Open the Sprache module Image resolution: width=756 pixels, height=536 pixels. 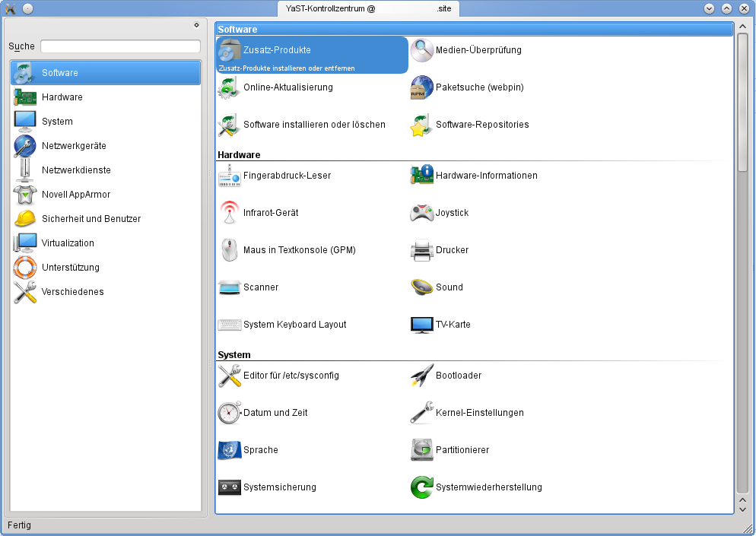pos(248,450)
